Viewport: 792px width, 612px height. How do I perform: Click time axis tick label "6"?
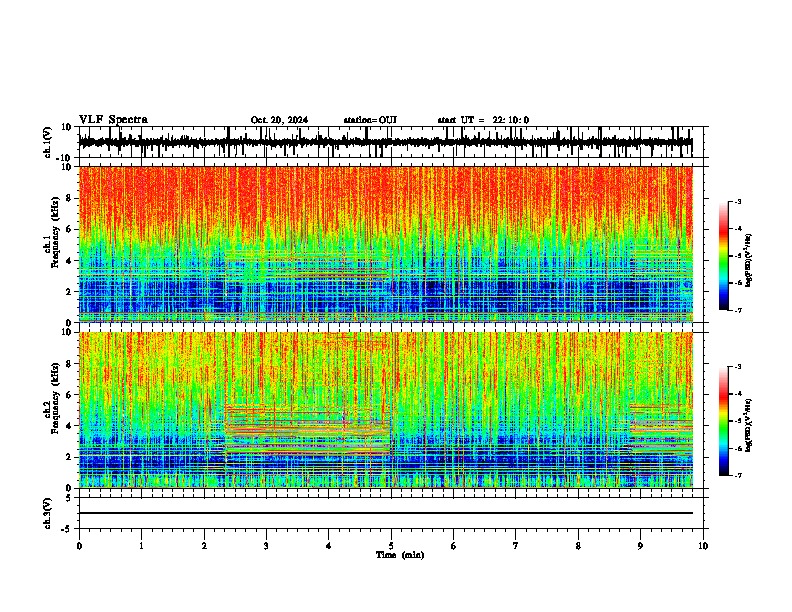(x=454, y=546)
